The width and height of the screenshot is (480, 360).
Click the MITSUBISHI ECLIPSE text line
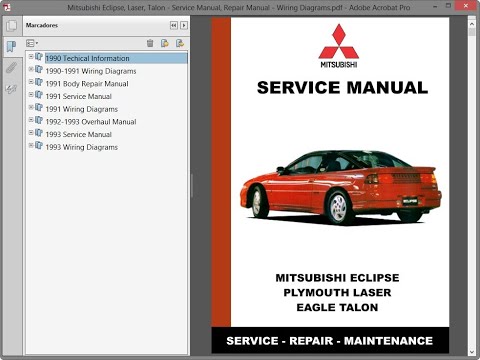(337, 278)
